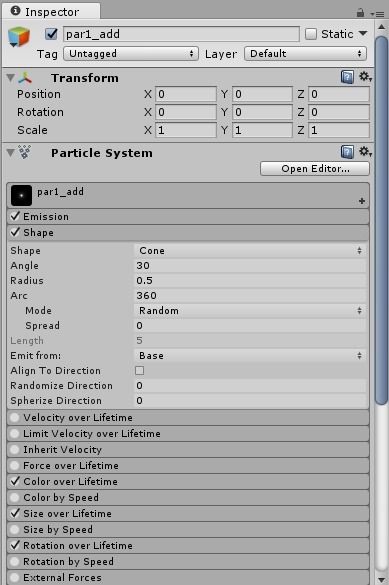Click the Position Z field

click(339, 94)
